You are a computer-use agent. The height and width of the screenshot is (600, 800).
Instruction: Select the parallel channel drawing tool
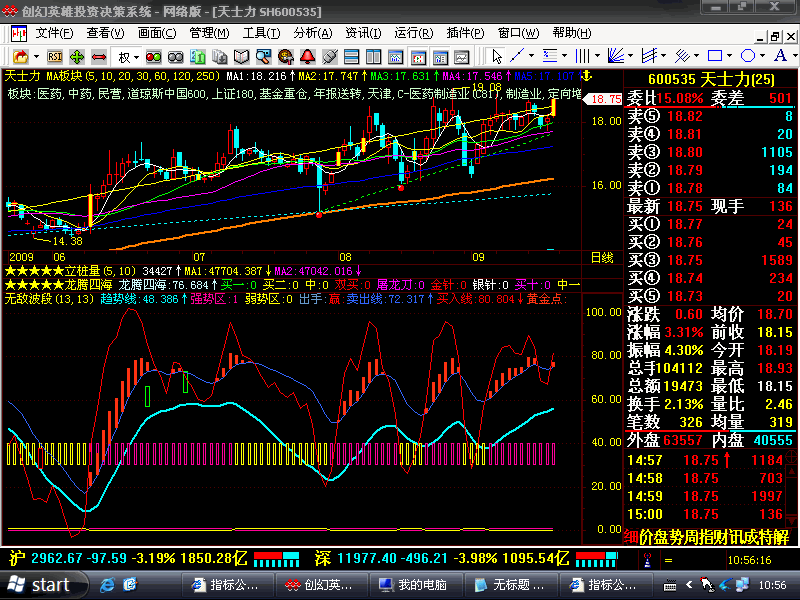[649, 55]
